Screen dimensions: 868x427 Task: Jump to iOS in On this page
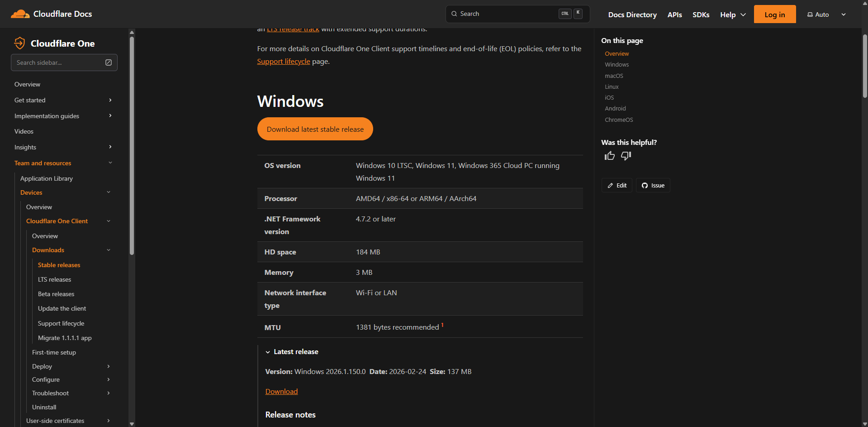coord(609,97)
